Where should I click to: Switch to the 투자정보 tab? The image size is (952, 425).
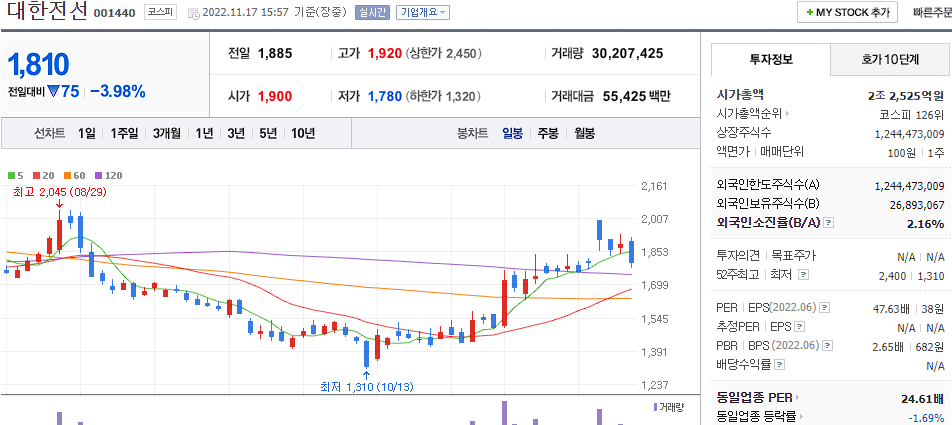[770, 60]
